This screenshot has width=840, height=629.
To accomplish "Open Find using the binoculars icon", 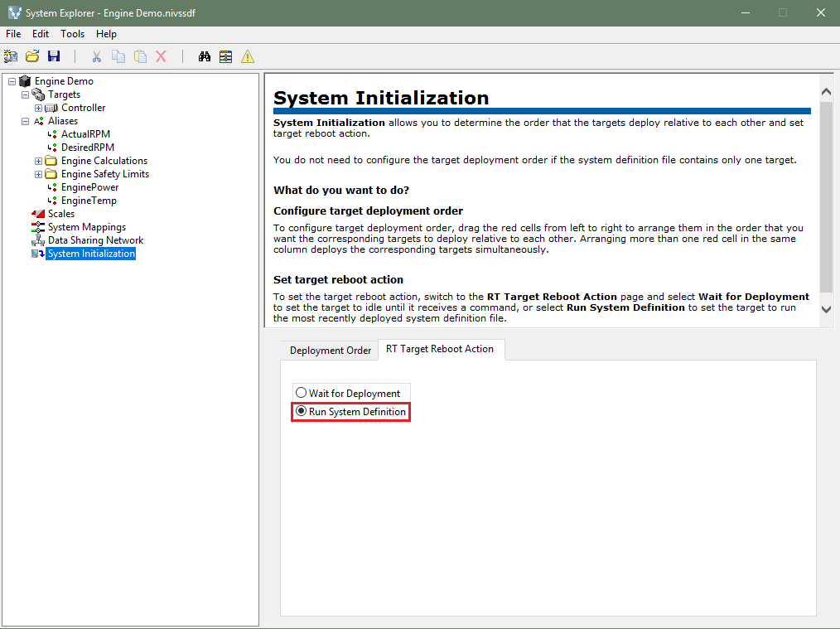I will coord(204,56).
